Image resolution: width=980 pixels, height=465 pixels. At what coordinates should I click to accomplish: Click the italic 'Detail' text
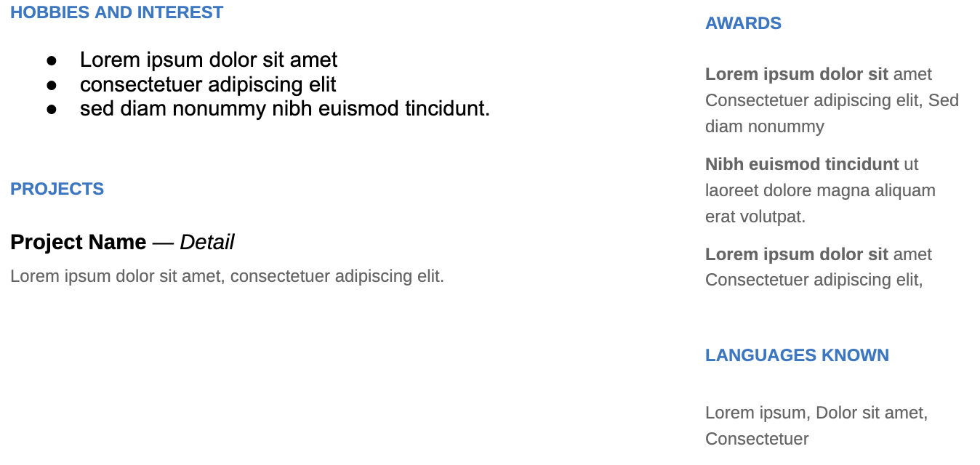coord(207,242)
